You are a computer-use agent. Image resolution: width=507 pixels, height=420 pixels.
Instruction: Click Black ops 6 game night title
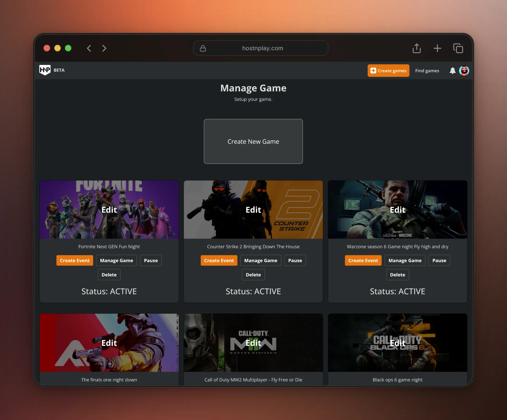397,380
